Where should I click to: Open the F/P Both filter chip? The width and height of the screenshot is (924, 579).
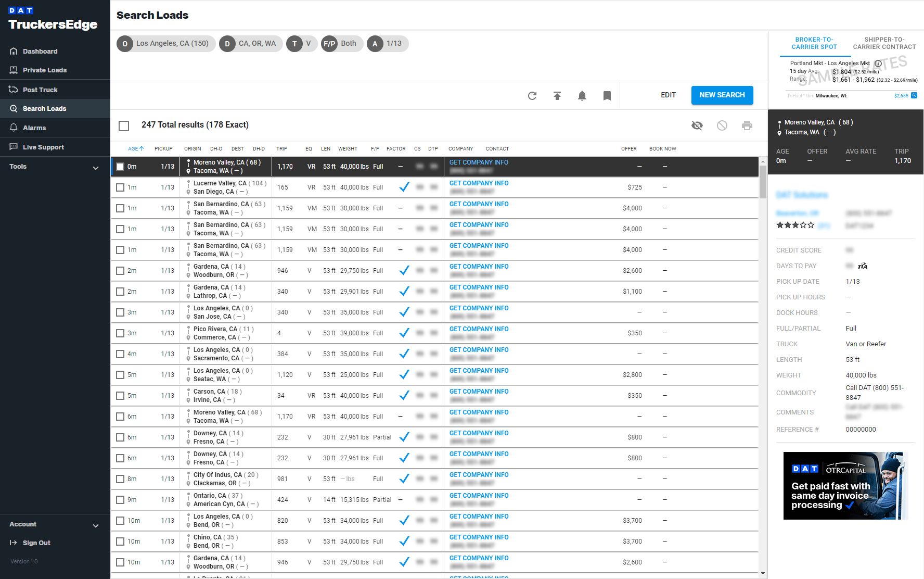[342, 43]
